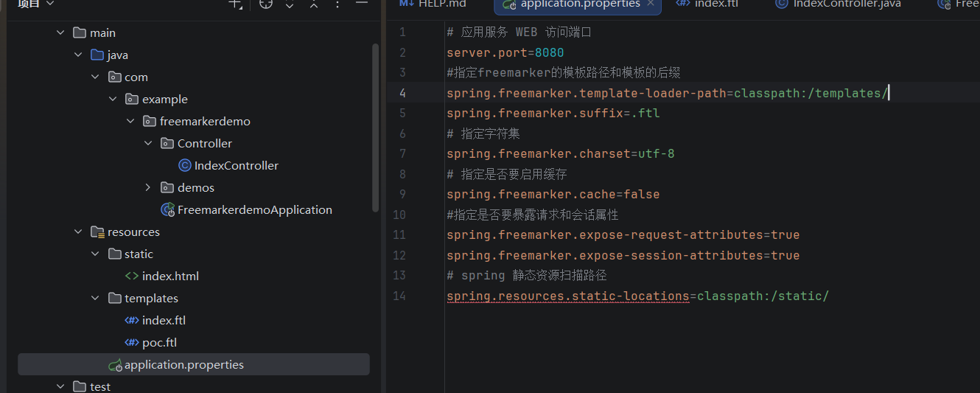Click the folder icon beside templates
Viewport: 980px width, 393px height.
(x=115, y=298)
